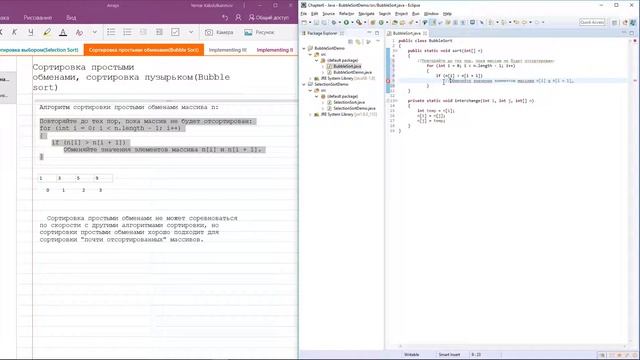Insert a numbered list in OneNote
This screenshot has height=360, width=640.
[x=127, y=32]
